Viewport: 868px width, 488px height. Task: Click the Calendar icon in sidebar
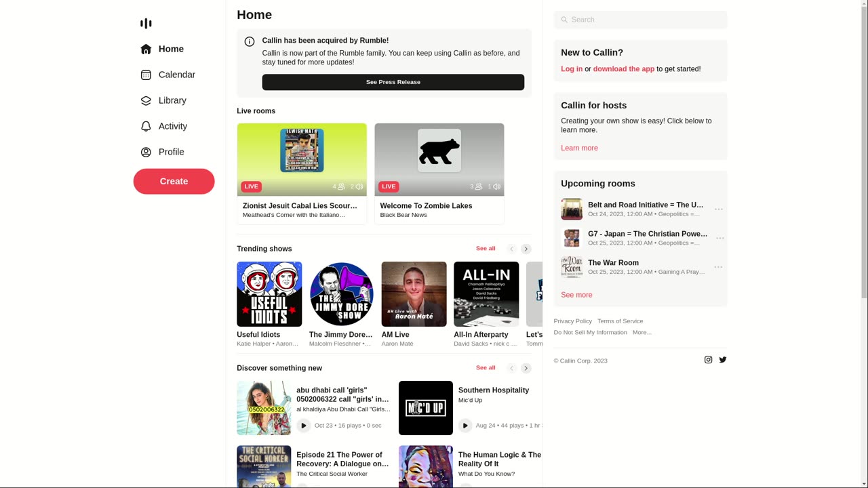point(146,75)
